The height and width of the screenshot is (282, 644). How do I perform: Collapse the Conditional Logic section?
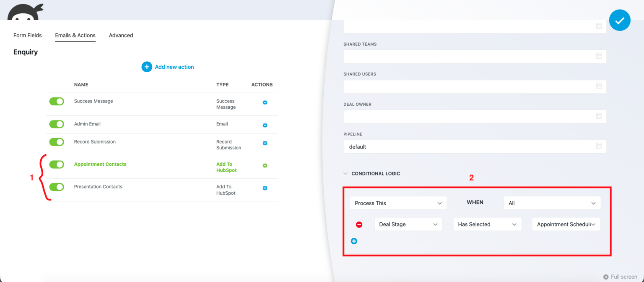pyautogui.click(x=345, y=173)
